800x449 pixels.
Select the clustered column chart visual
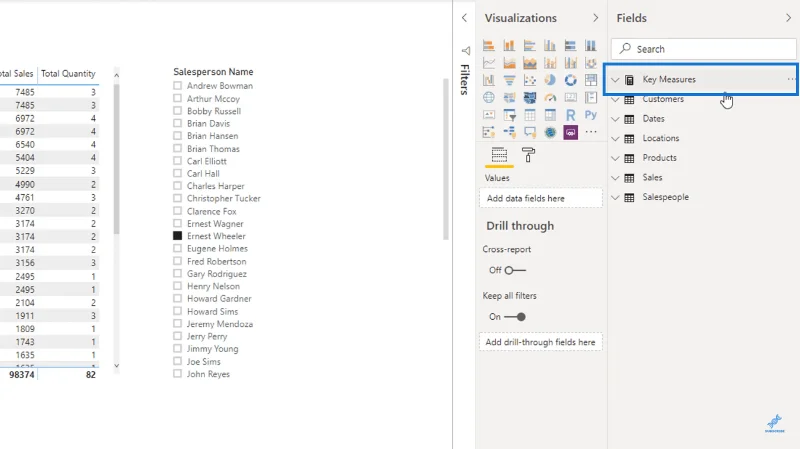coord(550,45)
